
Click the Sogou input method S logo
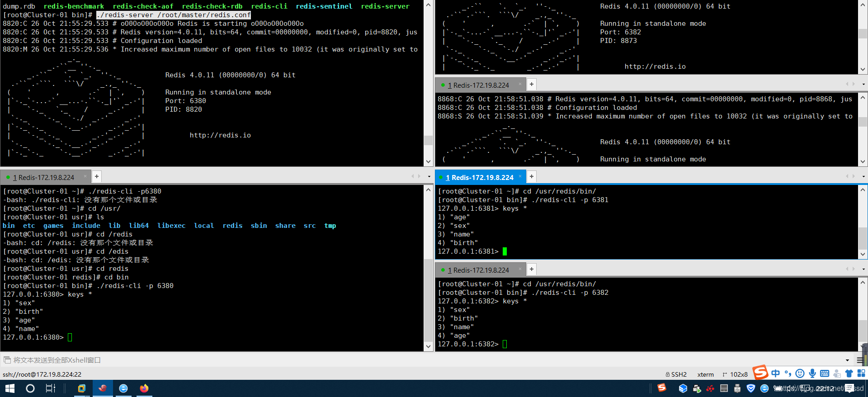(760, 373)
